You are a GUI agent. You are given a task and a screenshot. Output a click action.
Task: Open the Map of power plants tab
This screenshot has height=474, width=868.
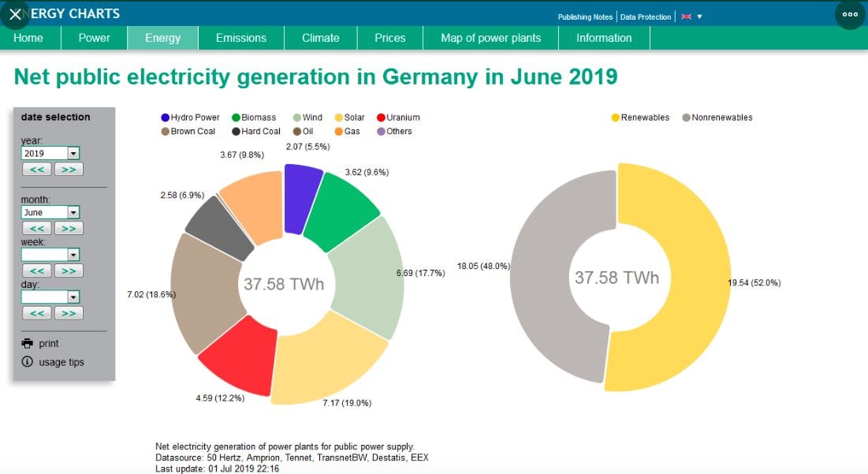[490, 37]
